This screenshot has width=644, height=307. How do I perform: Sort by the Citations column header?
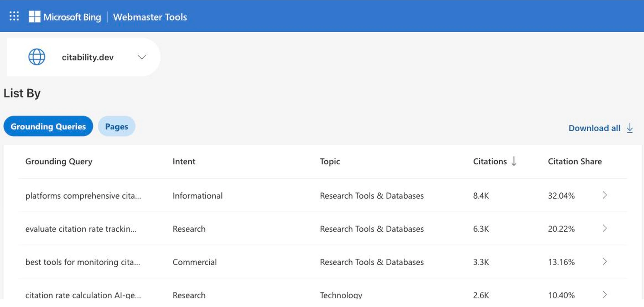tap(490, 161)
